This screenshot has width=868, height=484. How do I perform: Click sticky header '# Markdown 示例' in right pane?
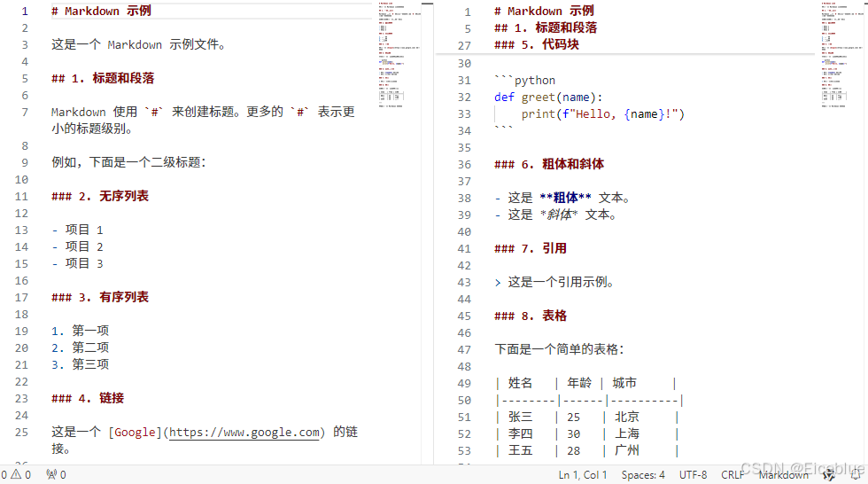point(544,11)
